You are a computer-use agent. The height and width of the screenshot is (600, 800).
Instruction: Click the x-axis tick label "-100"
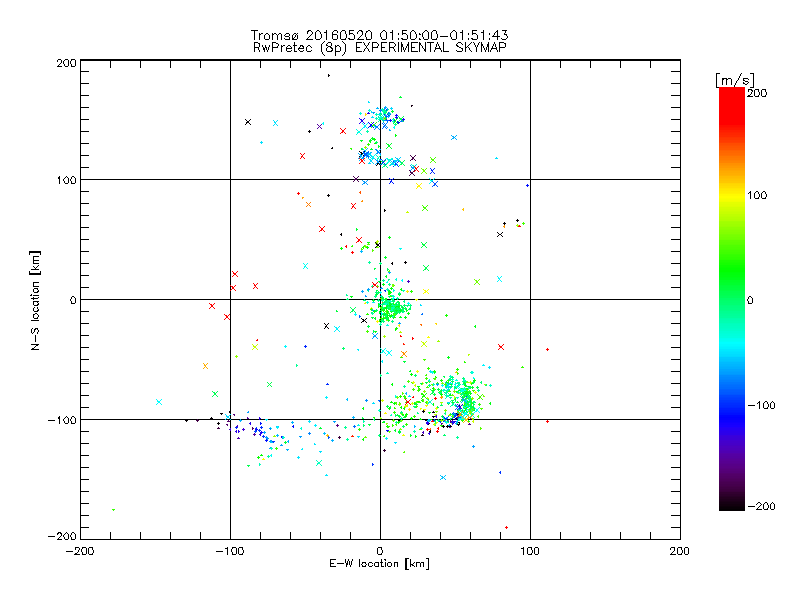(230, 551)
